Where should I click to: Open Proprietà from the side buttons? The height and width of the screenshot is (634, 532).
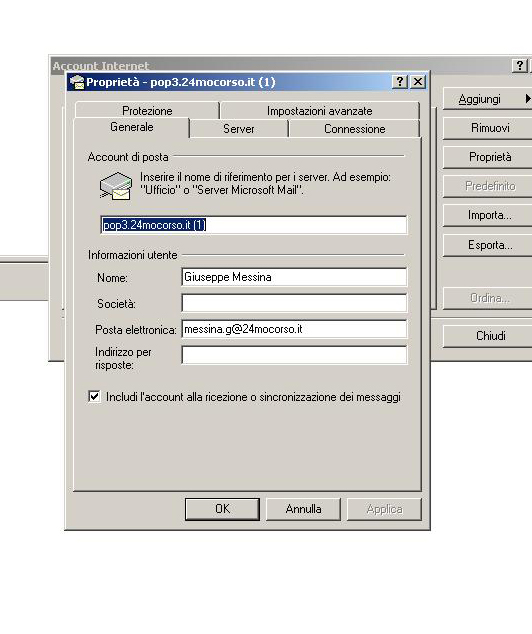(490, 157)
